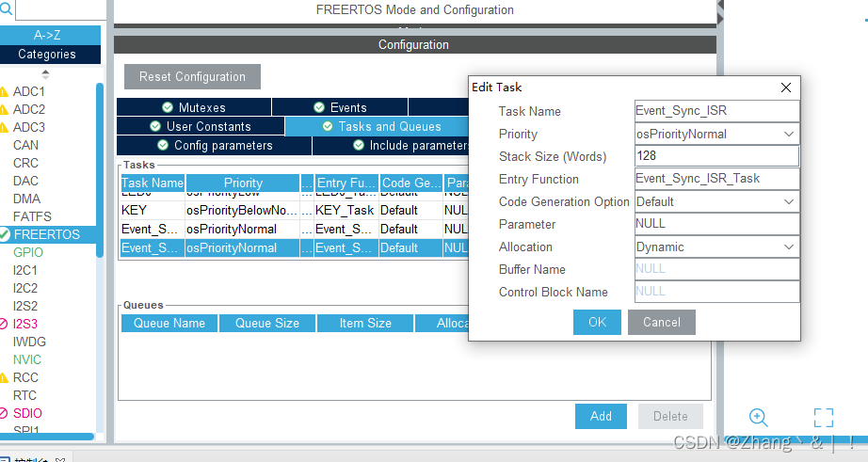Select the highlighted Event_S... osPriorityNormal task row
Screen dimensions: 868x462
[295, 247]
